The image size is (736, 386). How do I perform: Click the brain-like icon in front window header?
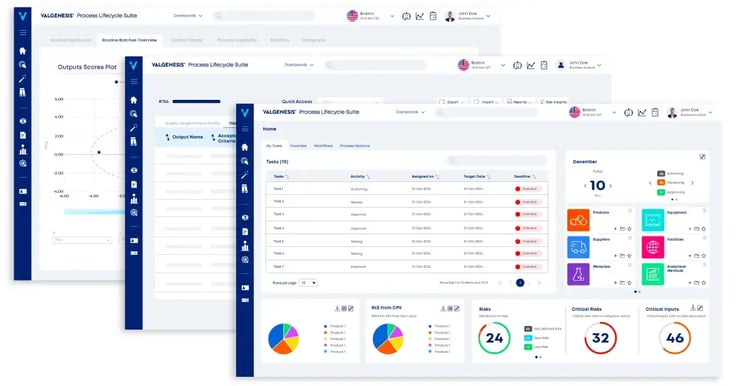tap(629, 113)
